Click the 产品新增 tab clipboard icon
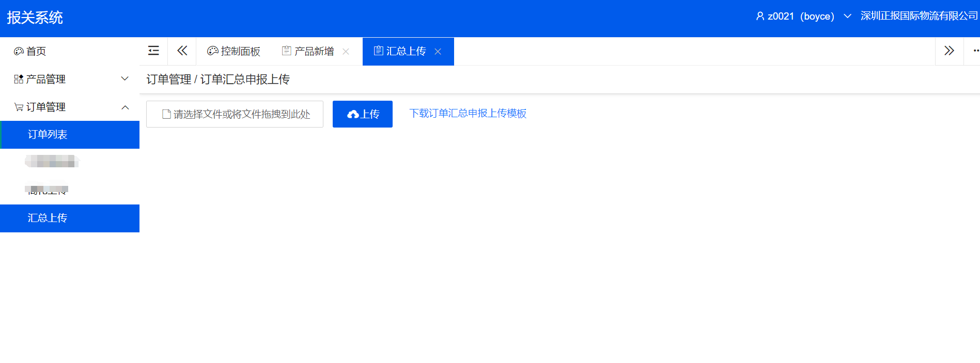The width and height of the screenshot is (980, 363). click(287, 51)
